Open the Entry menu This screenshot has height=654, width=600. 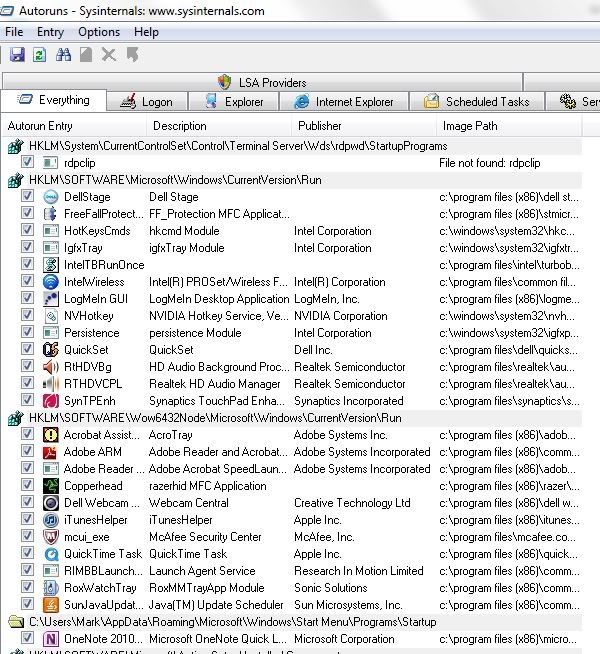[50, 32]
